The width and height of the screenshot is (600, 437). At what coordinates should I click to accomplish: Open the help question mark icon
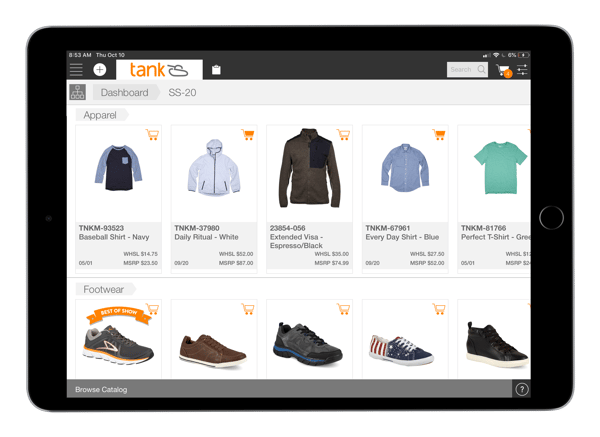click(x=522, y=389)
